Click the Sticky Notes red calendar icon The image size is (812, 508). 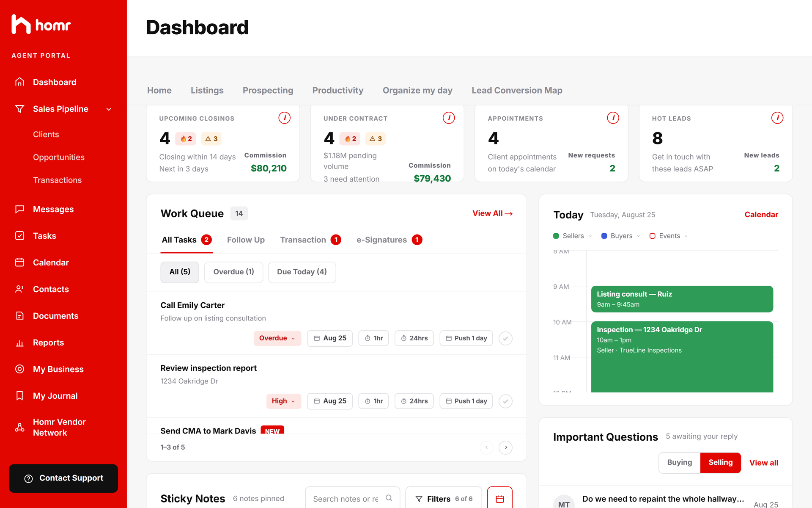coord(500,499)
